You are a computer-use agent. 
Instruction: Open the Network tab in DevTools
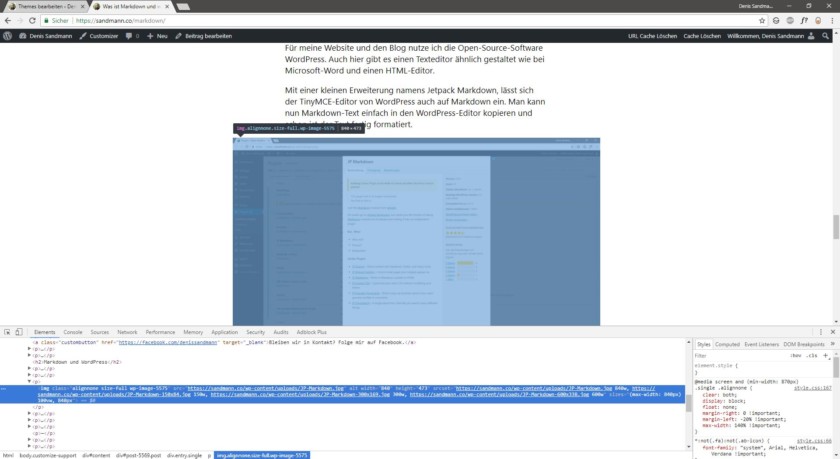127,331
